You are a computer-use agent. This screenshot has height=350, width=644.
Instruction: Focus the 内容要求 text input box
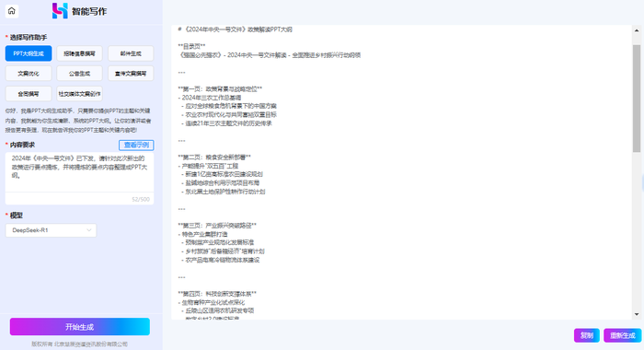pyautogui.click(x=80, y=172)
